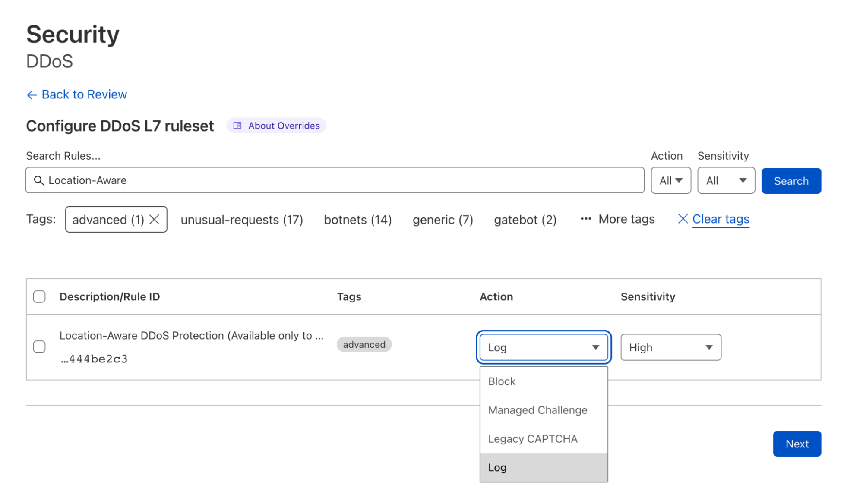Remove the advanced tag via X icon

(x=154, y=220)
